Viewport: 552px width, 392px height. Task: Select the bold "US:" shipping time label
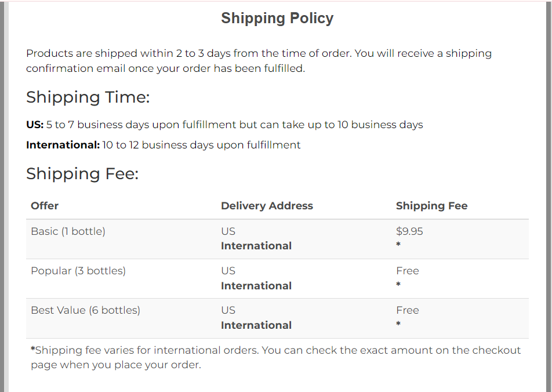(35, 125)
